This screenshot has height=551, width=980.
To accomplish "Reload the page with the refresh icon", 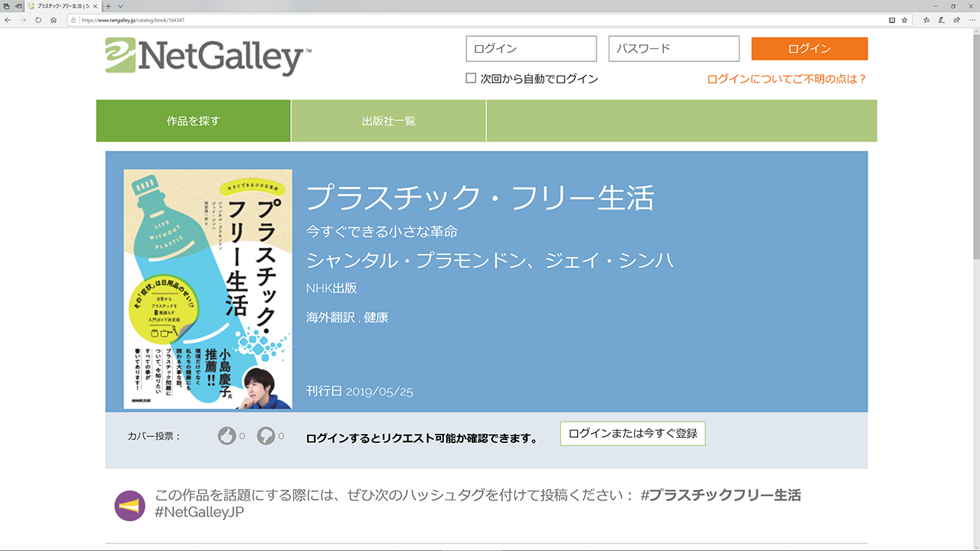I will coord(38,20).
